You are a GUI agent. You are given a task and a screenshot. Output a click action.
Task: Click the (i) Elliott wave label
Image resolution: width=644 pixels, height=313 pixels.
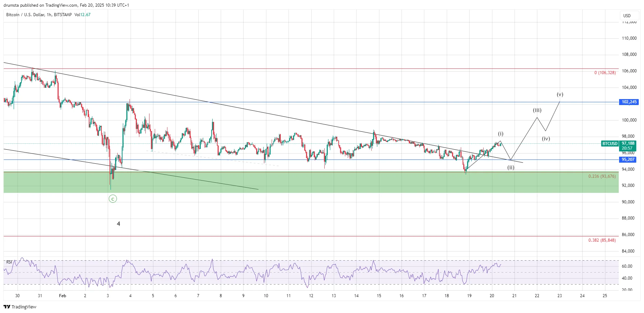point(501,134)
